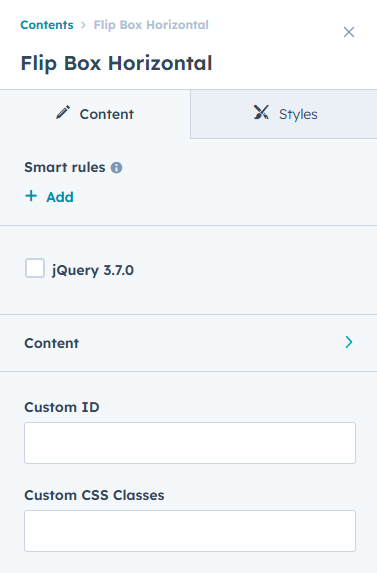The image size is (377, 573).
Task: Click the breadcrumb separator arrow icon
Action: (83, 25)
